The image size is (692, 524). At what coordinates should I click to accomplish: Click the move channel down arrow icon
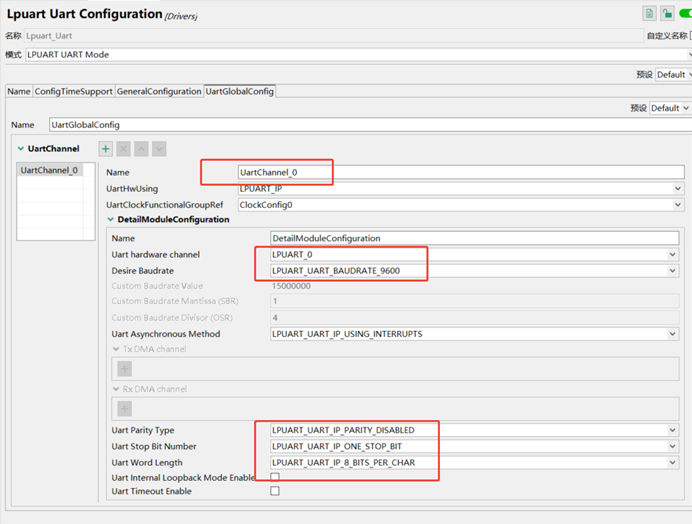click(x=159, y=149)
